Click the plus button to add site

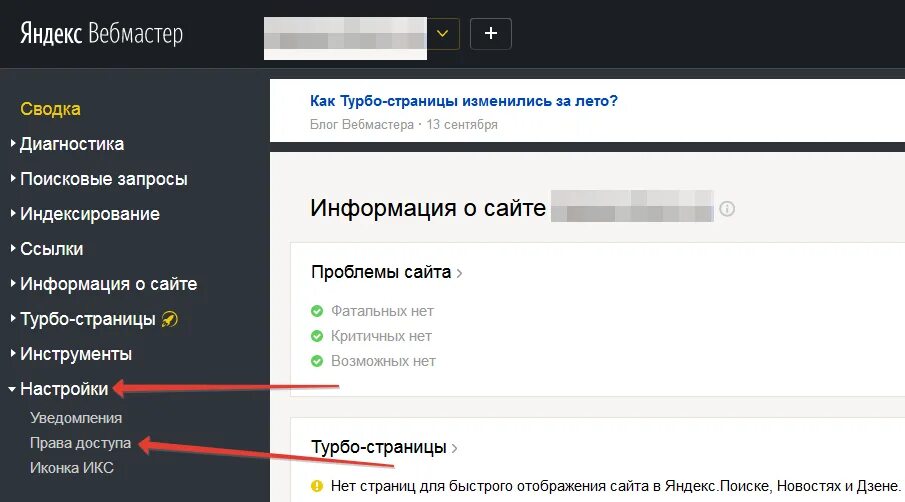tap(491, 33)
